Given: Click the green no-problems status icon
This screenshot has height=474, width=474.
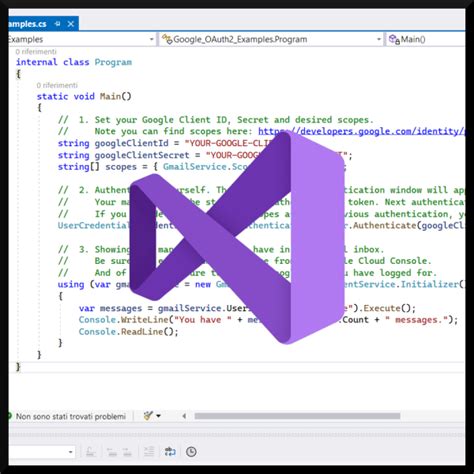Looking at the screenshot, I should pyautogui.click(x=10, y=416).
